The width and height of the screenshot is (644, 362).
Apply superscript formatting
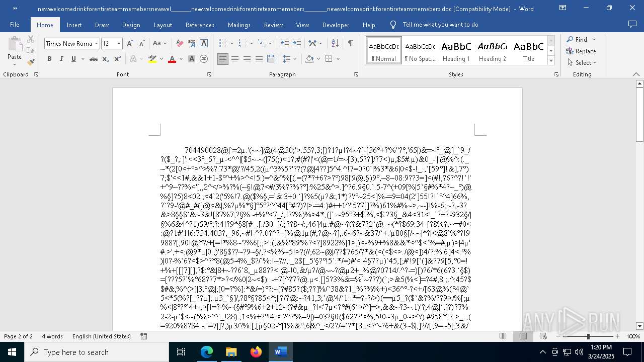(118, 59)
